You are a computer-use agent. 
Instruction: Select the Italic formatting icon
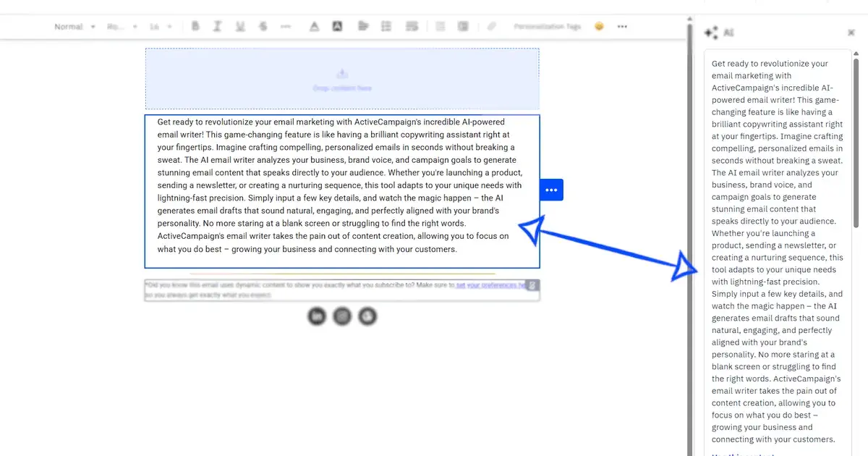coord(217,26)
